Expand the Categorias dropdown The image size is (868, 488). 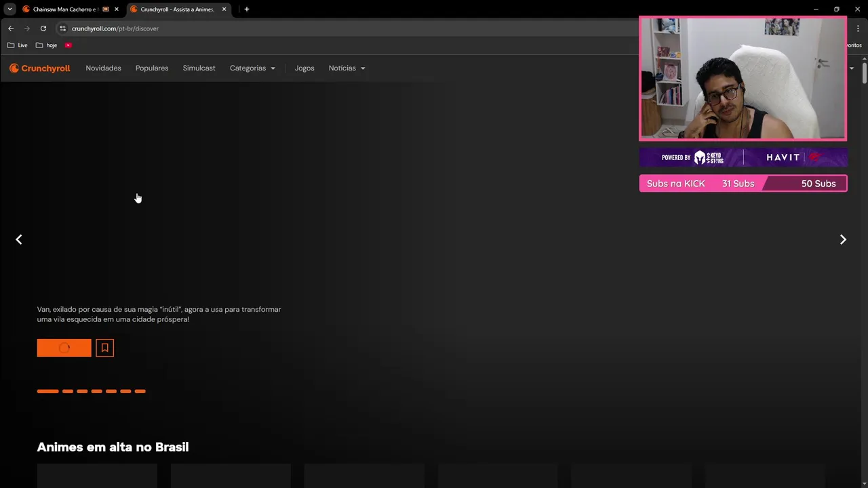click(252, 68)
